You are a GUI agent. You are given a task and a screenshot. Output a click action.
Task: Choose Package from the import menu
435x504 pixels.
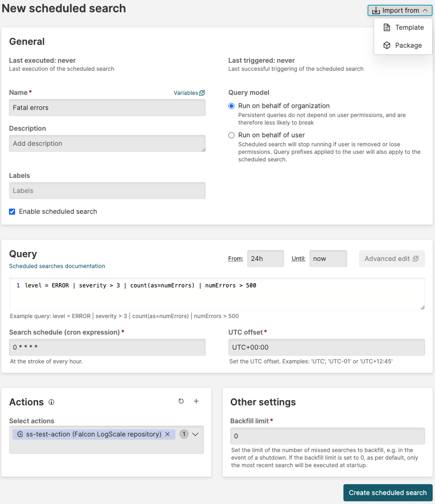408,45
